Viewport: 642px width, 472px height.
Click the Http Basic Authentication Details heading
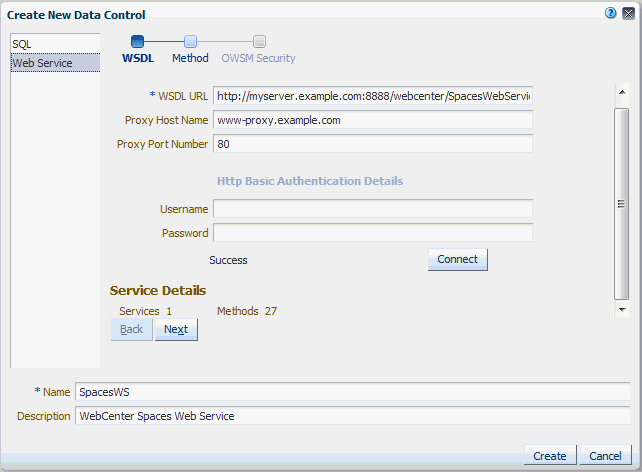point(310,181)
